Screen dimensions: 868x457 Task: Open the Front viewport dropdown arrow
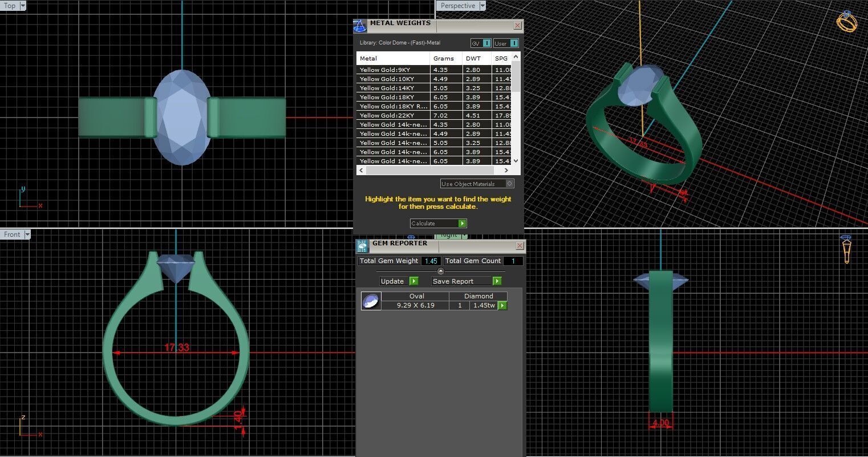(x=27, y=234)
